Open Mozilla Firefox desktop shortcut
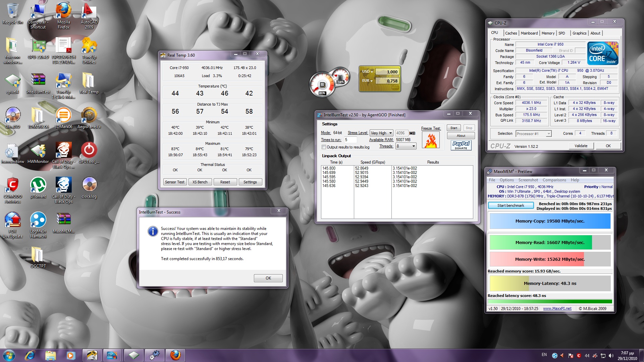 click(x=63, y=16)
